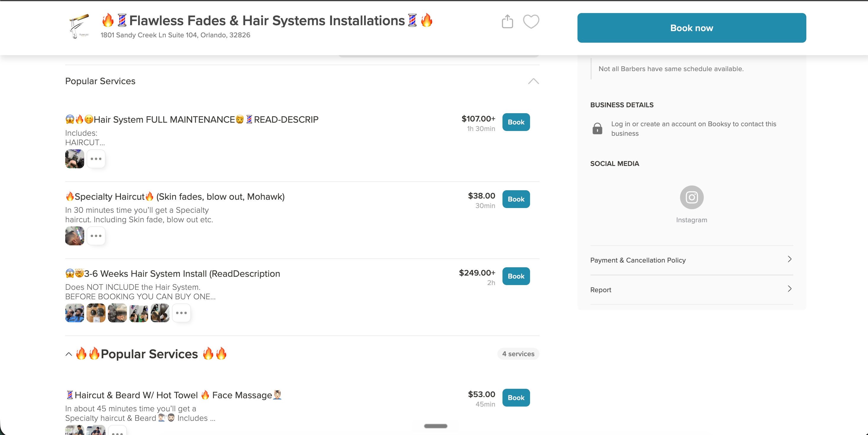
Task: Open the Instagram social media icon
Action: [691, 197]
